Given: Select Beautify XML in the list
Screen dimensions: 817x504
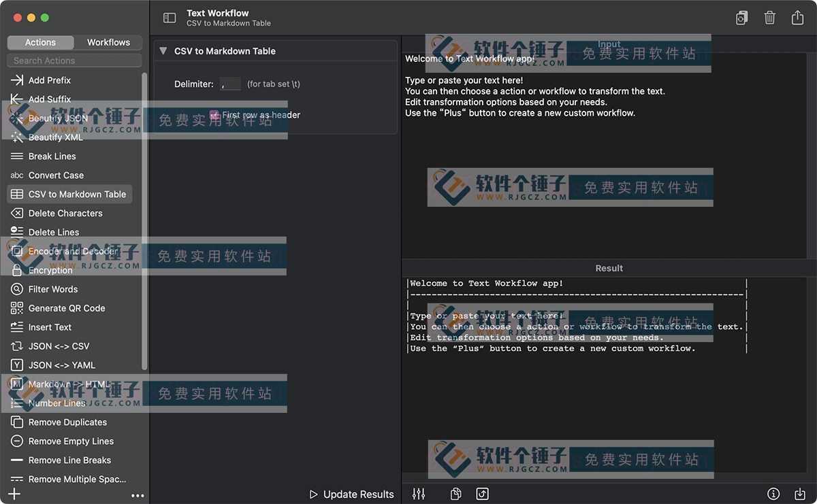Looking at the screenshot, I should 56,137.
